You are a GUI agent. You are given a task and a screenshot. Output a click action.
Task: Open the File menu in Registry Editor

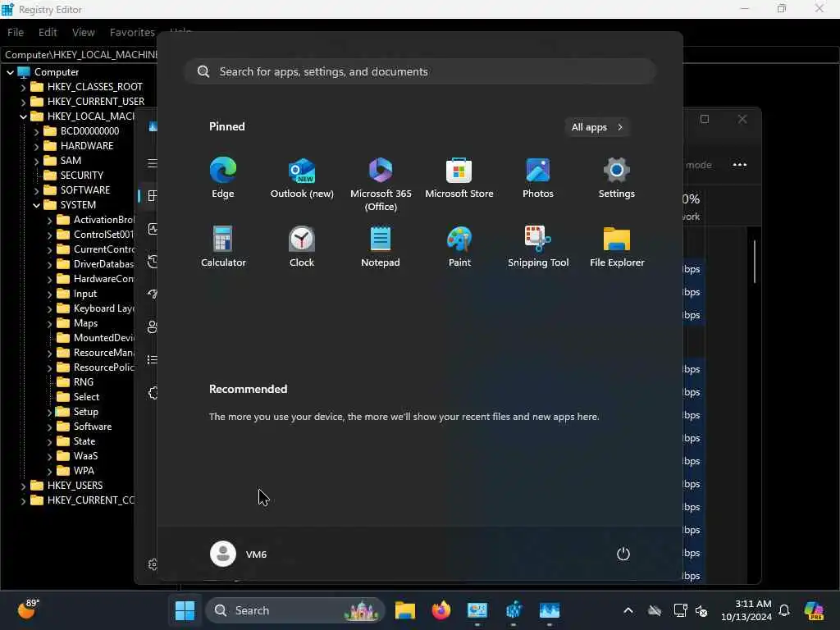coord(16,32)
